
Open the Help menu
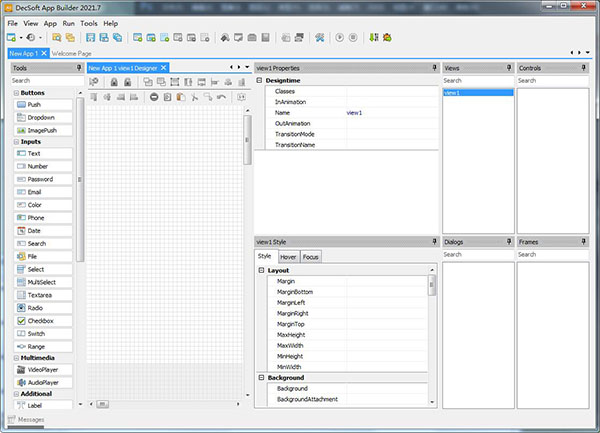click(x=111, y=23)
